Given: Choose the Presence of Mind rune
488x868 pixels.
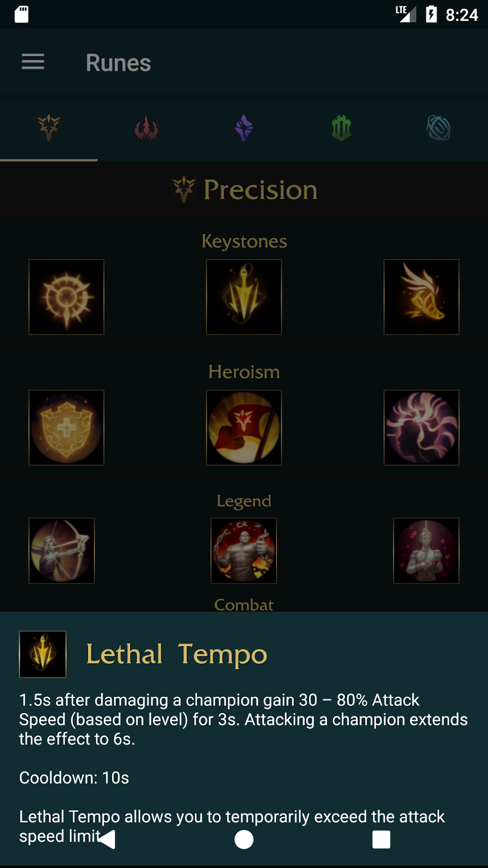Looking at the screenshot, I should [421, 428].
